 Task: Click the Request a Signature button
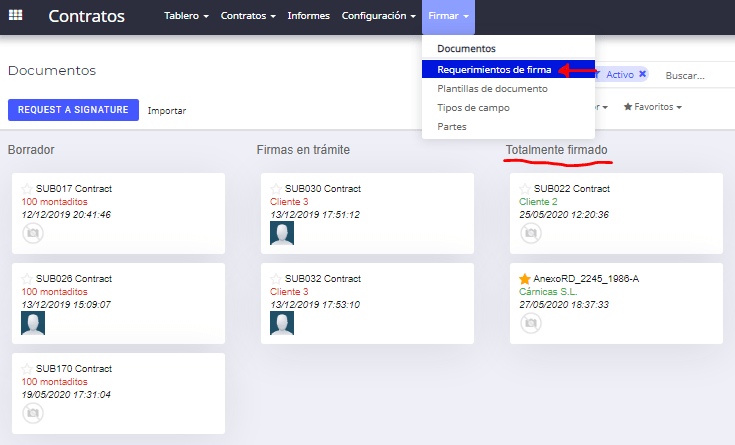(73, 110)
